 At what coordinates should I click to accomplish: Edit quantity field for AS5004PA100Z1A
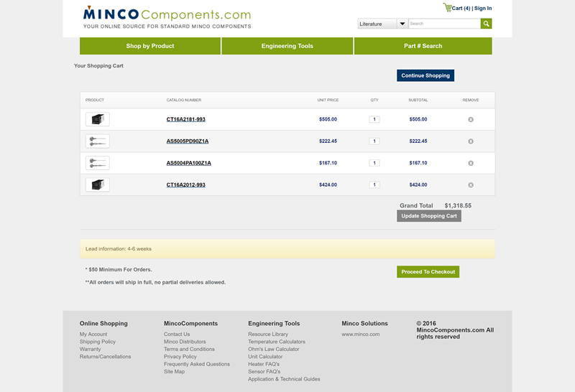[374, 163]
